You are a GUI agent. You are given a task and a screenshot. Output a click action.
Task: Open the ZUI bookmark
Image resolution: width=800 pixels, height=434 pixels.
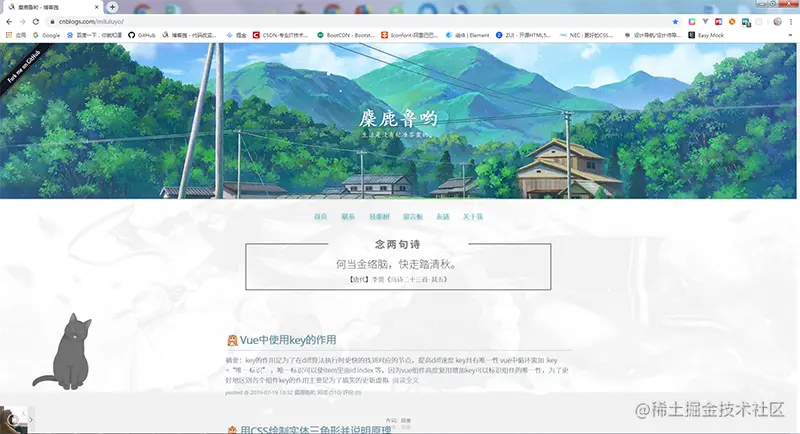[523, 35]
